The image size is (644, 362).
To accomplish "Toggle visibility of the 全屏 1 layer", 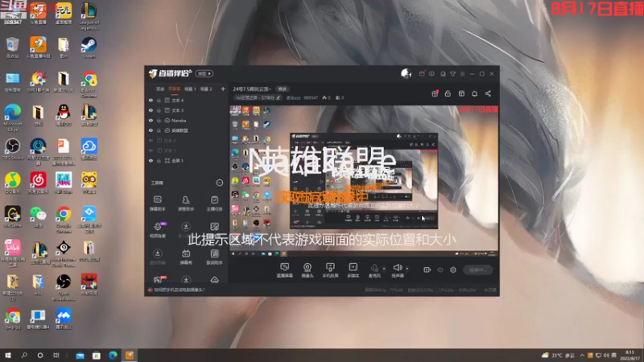I will pyautogui.click(x=151, y=161).
